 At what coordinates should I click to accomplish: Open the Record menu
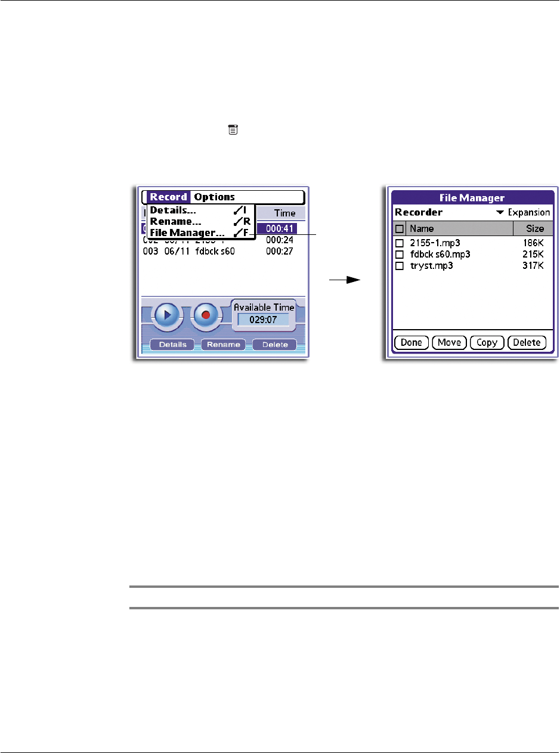(x=169, y=197)
